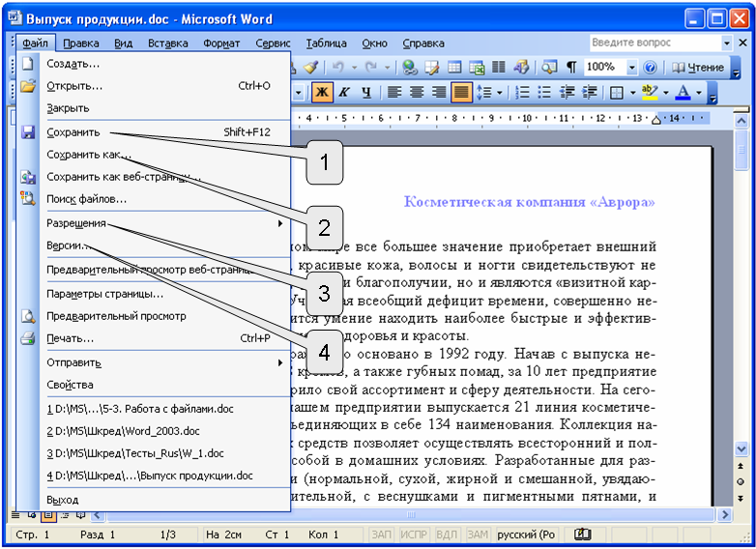This screenshot has width=756, height=549.
Task: Open the Tables and Borders panel icon
Action: 432,68
